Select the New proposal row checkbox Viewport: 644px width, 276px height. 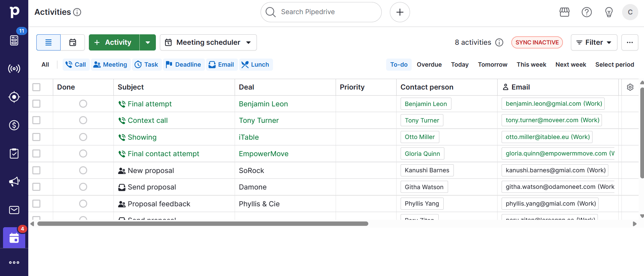click(x=36, y=170)
